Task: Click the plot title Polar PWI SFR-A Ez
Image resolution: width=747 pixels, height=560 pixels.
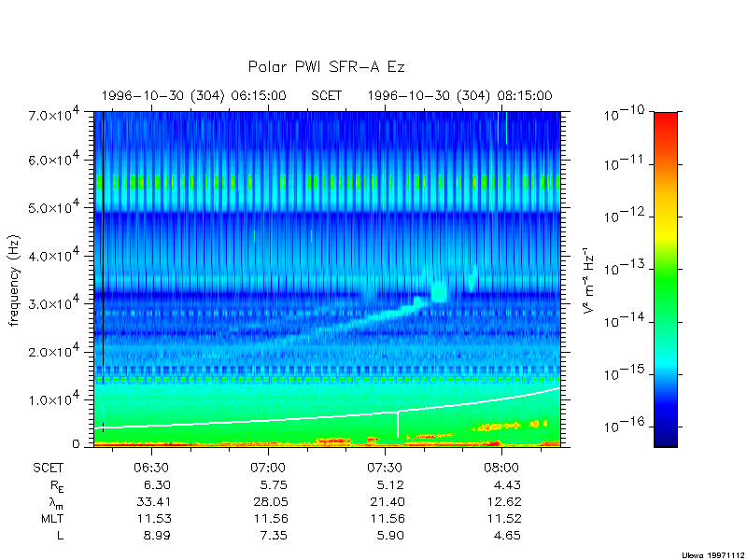Action: [326, 67]
